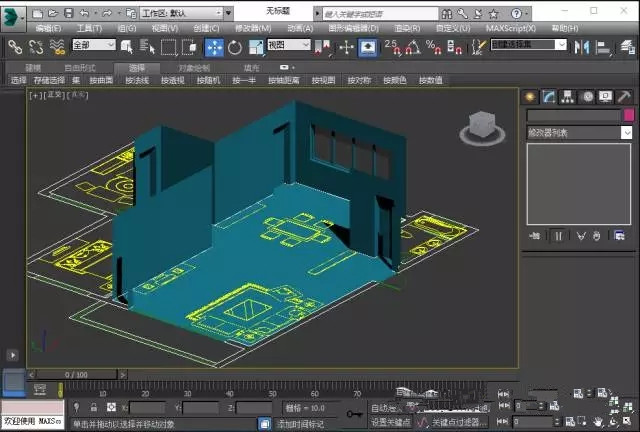Open the MAXScript(X) menu
Screen dimensions: 640x432
point(511,29)
